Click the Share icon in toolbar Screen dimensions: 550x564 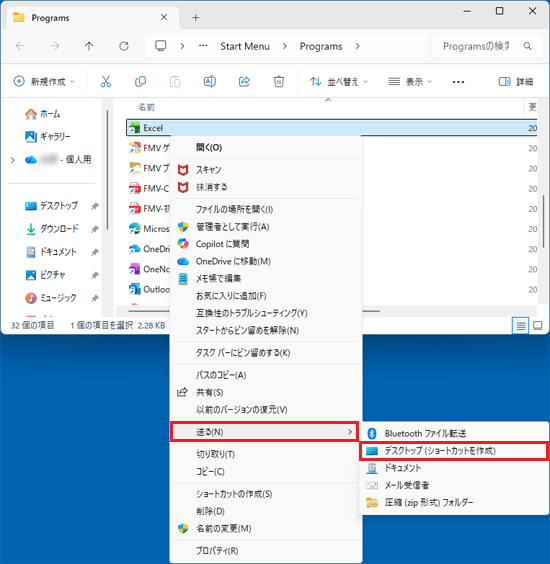244,82
